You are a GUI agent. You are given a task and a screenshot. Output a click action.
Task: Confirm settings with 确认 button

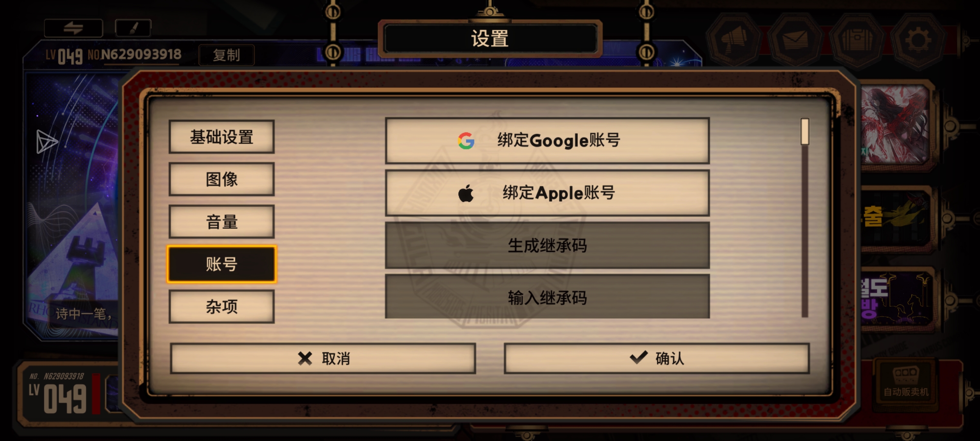click(657, 359)
